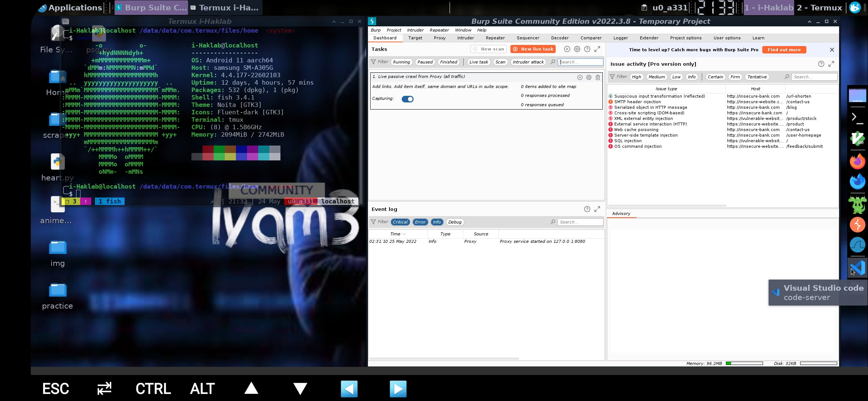The width and height of the screenshot is (868, 401).
Task: Switch to the Decoder tab
Action: click(x=560, y=38)
